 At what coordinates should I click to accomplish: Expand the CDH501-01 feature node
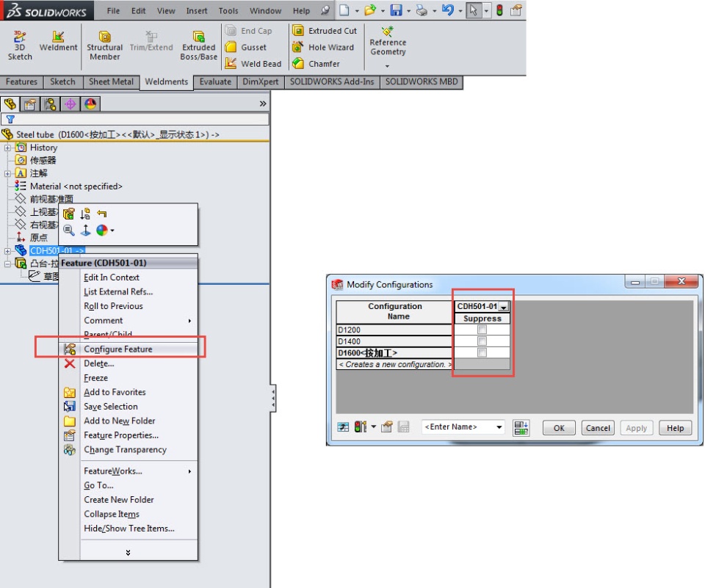[x=7, y=251]
